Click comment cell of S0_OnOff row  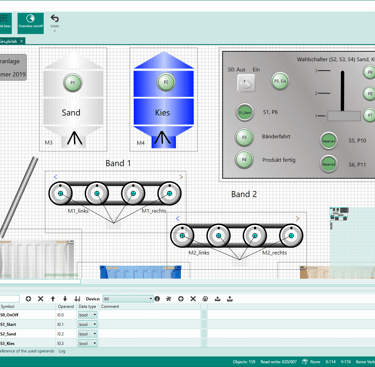(x=150, y=315)
